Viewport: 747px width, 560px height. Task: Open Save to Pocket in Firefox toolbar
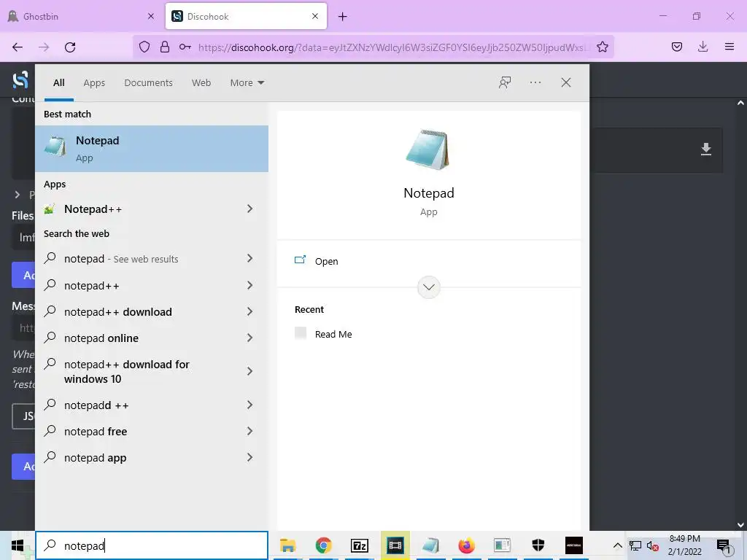(676, 47)
